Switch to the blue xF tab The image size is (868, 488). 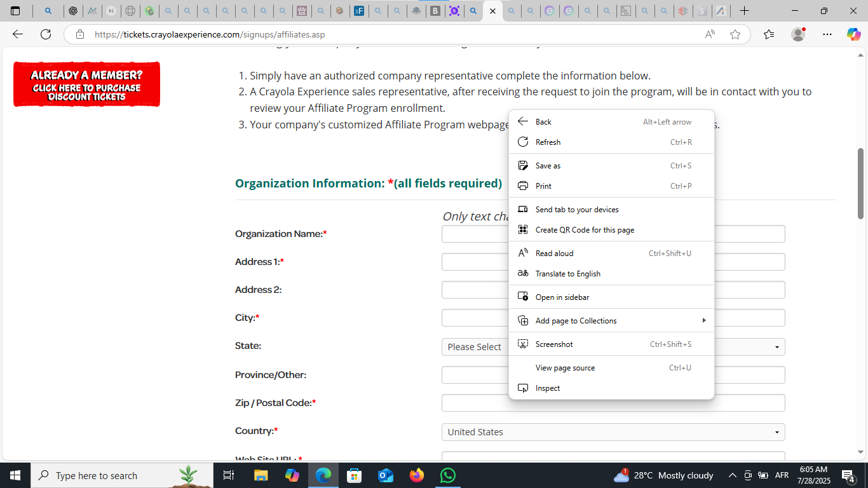coord(359,11)
